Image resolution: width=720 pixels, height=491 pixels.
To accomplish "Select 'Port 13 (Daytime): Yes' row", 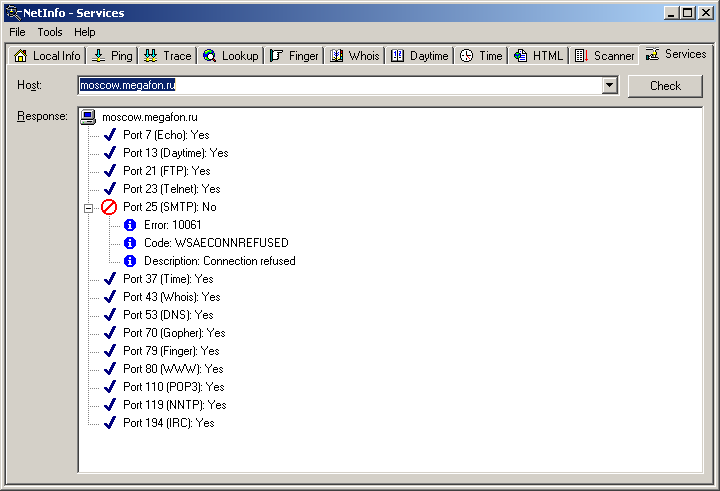I will point(175,153).
